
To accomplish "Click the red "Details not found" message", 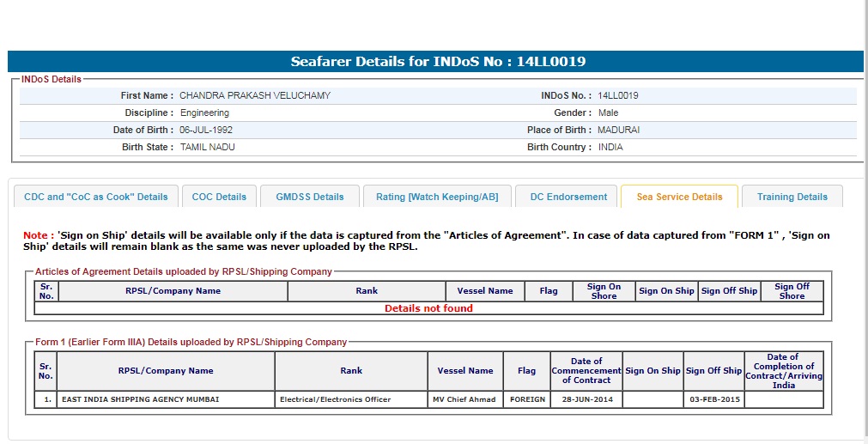I will [428, 308].
